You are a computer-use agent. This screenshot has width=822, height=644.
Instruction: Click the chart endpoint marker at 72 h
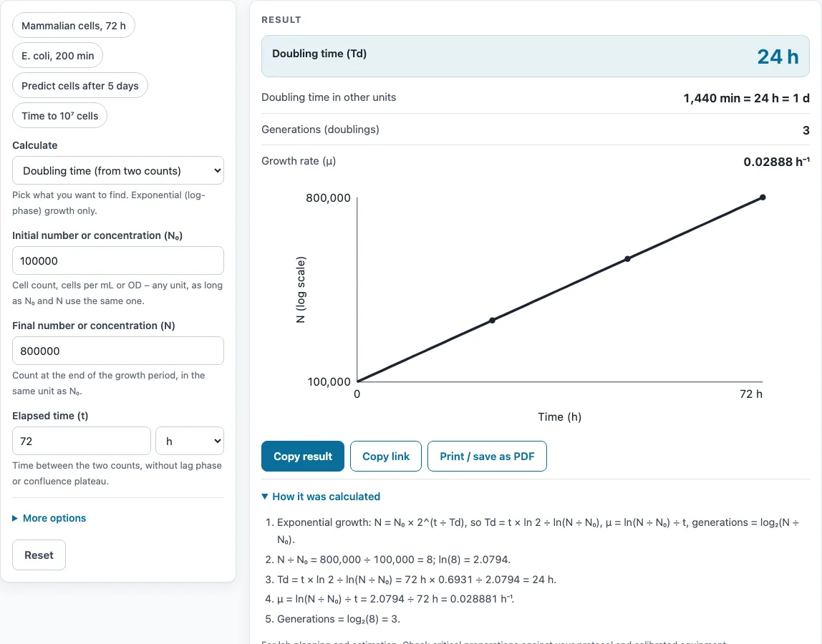click(763, 197)
